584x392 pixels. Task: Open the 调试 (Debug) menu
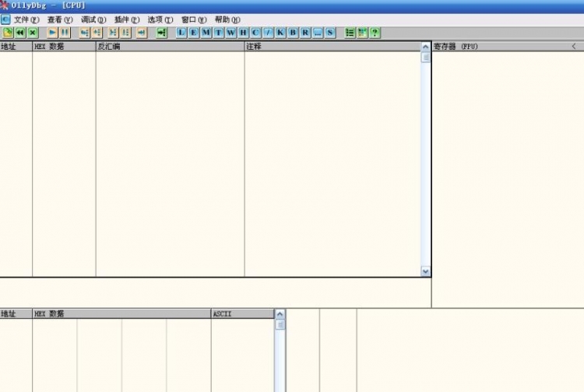pyautogui.click(x=93, y=19)
